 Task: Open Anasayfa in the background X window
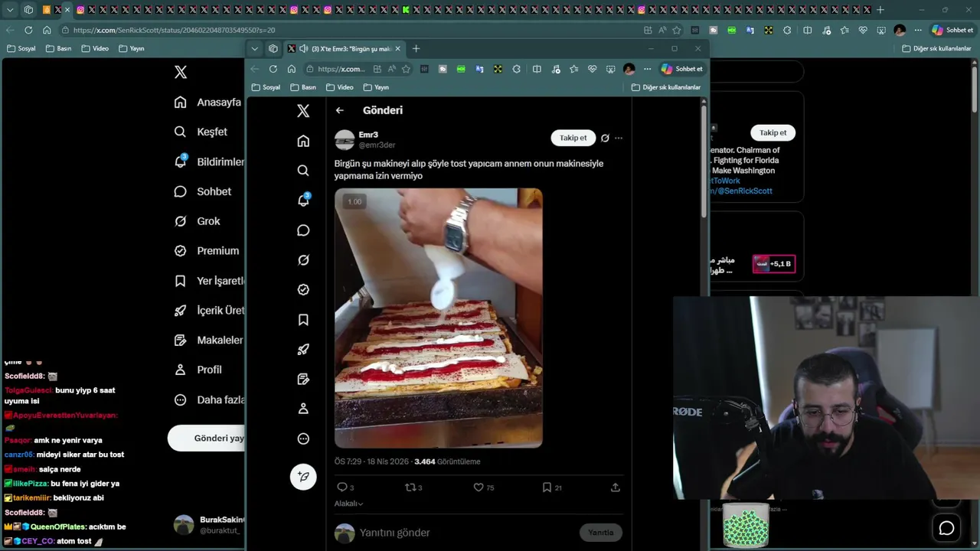[x=207, y=103]
